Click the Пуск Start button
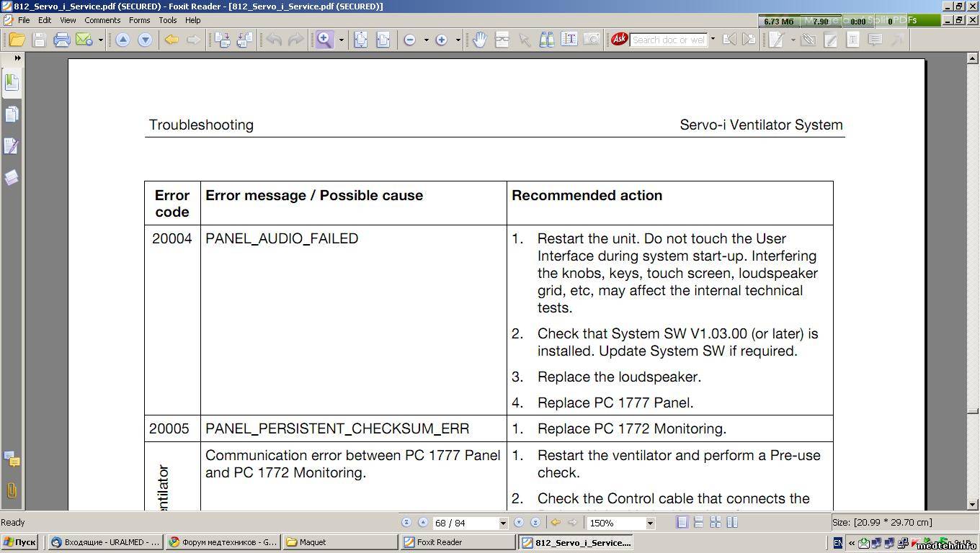This screenshot has width=980, height=553. click(20, 542)
